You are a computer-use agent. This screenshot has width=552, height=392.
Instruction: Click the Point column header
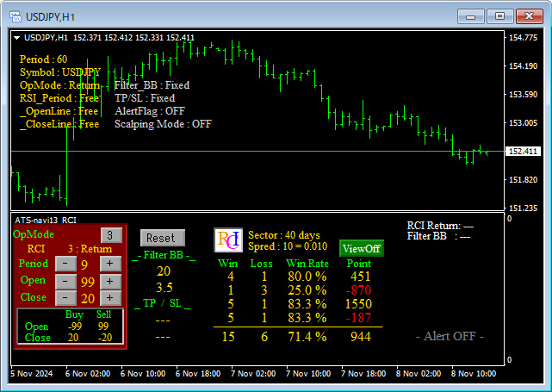point(359,264)
